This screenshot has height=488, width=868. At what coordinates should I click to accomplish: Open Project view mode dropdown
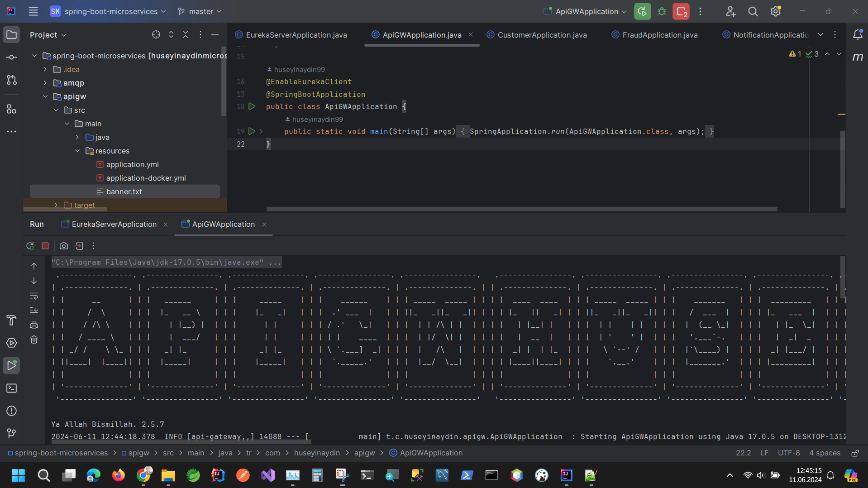click(x=48, y=35)
